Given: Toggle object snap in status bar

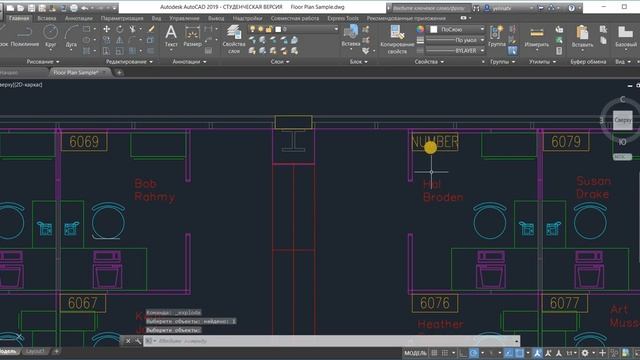Looking at the screenshot, I should 519,353.
